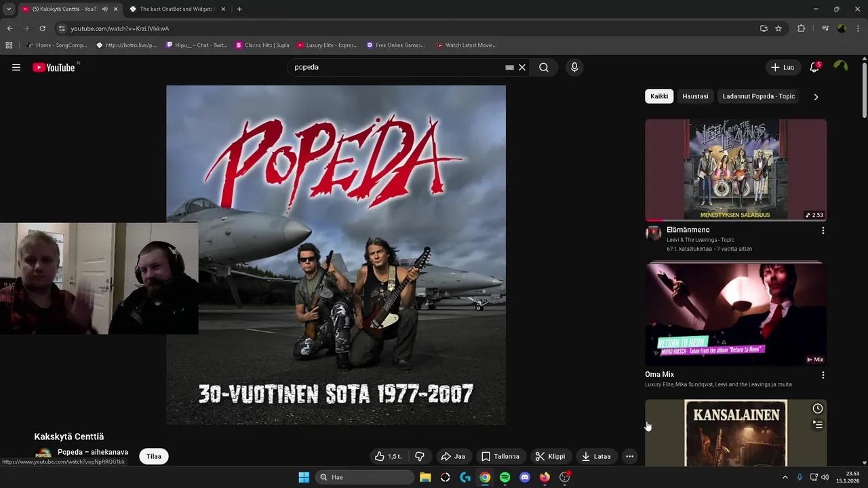Reload the current page
The width and height of the screenshot is (868, 488).
tap(42, 28)
